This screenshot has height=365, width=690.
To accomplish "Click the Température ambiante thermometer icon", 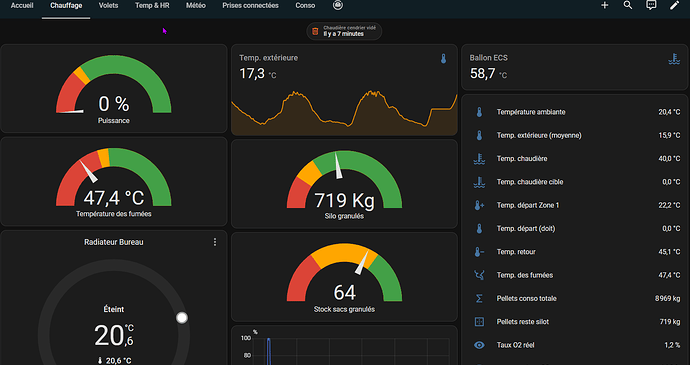I will click(x=479, y=112).
